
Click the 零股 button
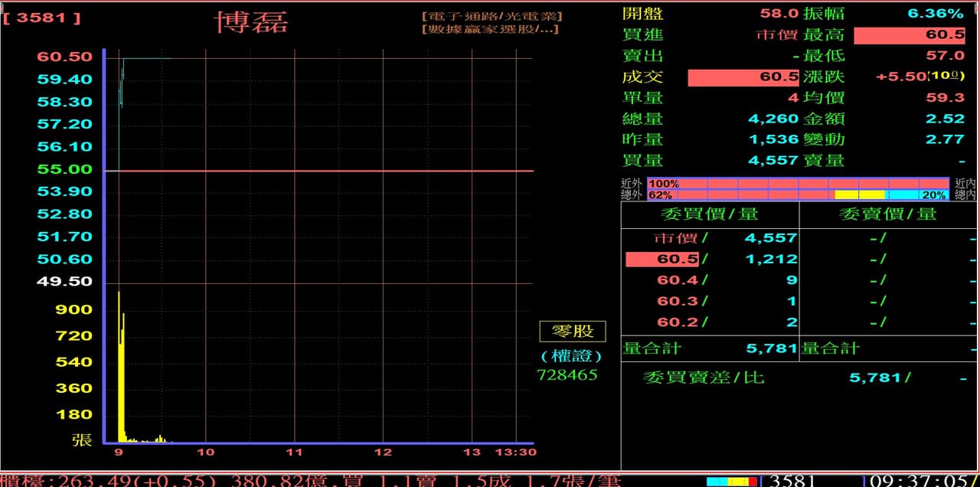pos(573,332)
